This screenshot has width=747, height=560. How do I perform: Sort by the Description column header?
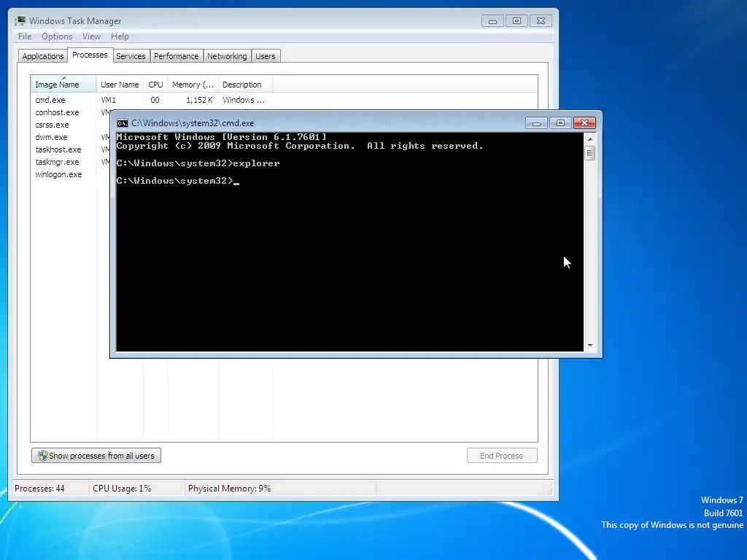tap(245, 85)
